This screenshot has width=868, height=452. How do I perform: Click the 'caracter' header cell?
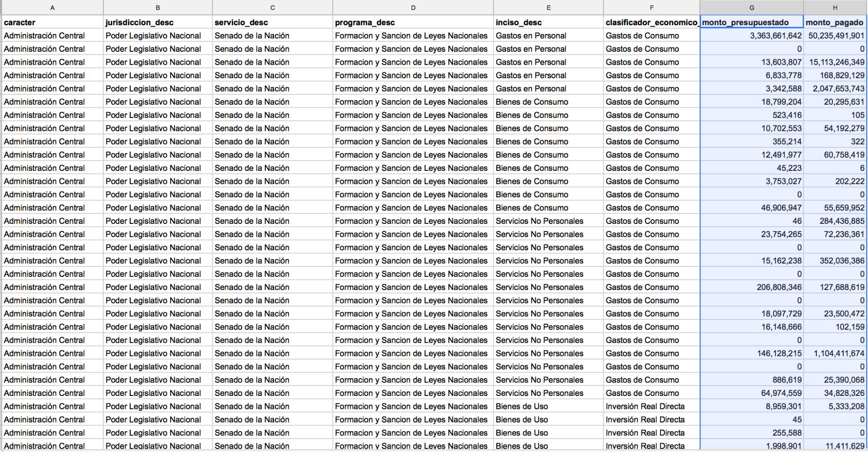coord(53,22)
